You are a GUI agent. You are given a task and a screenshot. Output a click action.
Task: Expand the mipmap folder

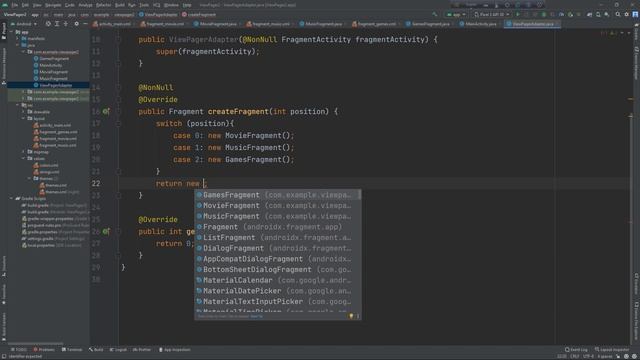[24, 152]
